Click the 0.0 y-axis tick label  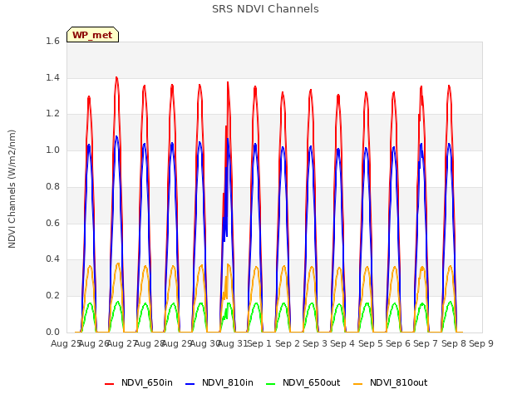52,332
